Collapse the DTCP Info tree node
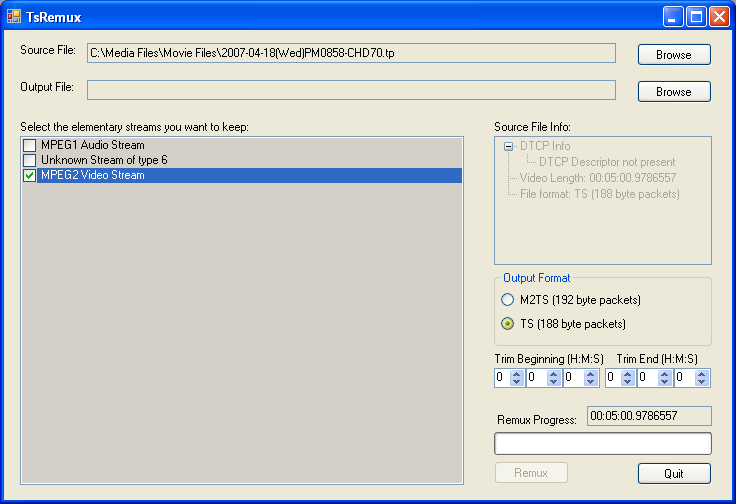The image size is (736, 504). (508, 147)
